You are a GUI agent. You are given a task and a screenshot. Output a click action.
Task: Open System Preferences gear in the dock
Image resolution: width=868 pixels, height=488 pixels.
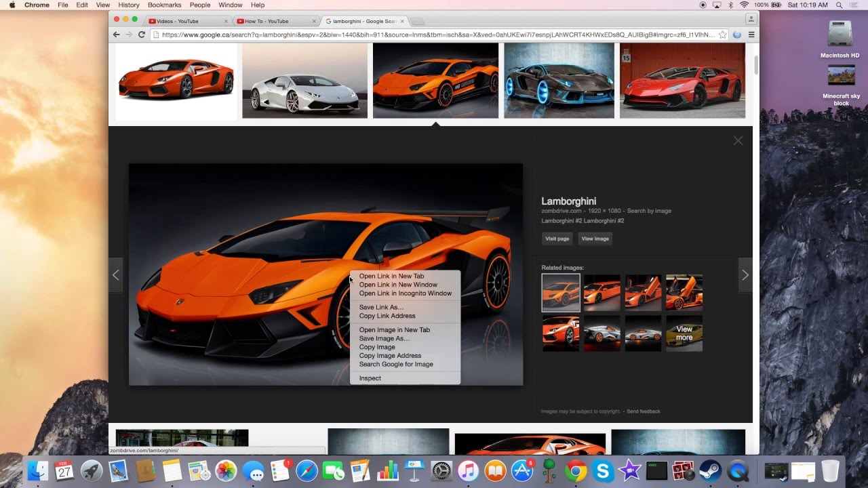tap(441, 470)
